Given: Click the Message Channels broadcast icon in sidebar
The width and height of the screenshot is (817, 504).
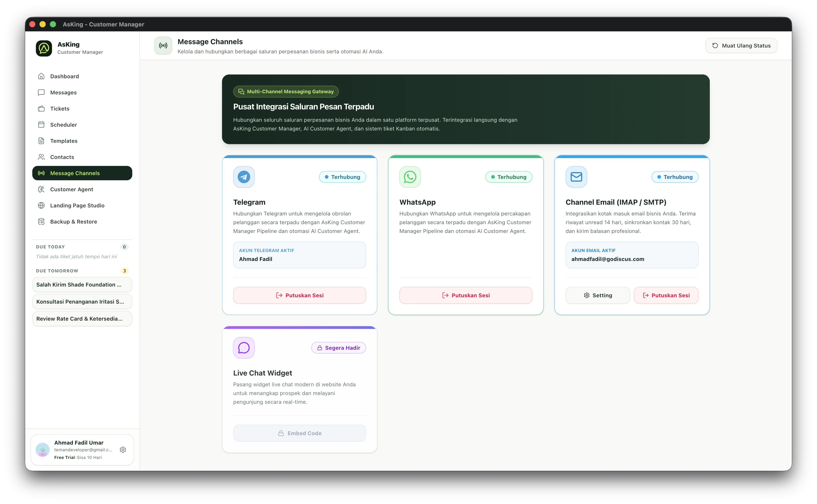Looking at the screenshot, I should (41, 173).
